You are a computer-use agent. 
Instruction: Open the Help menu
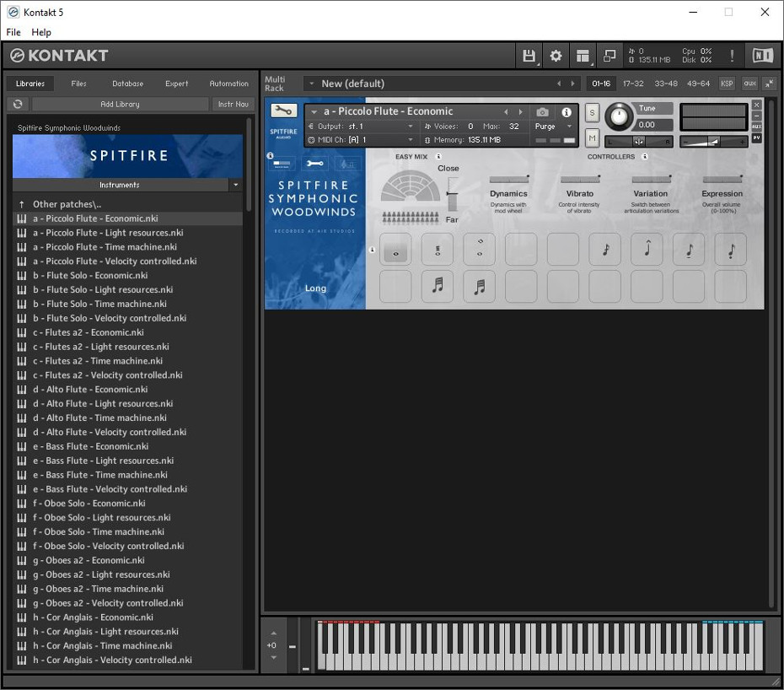pyautogui.click(x=41, y=32)
